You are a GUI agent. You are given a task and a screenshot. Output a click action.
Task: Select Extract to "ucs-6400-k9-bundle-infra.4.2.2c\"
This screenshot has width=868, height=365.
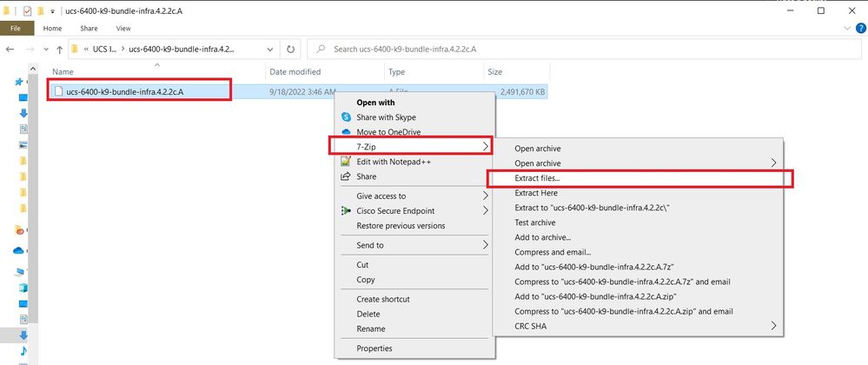click(x=638, y=208)
